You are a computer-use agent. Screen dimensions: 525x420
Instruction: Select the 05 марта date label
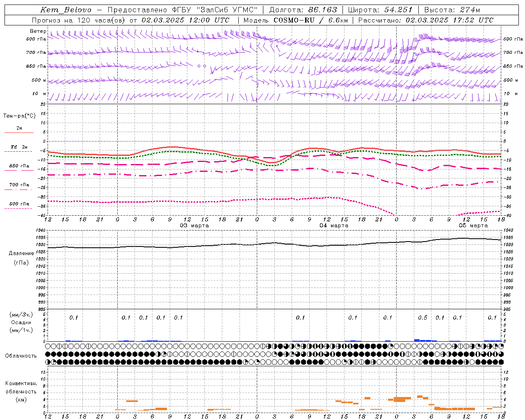tap(473, 226)
